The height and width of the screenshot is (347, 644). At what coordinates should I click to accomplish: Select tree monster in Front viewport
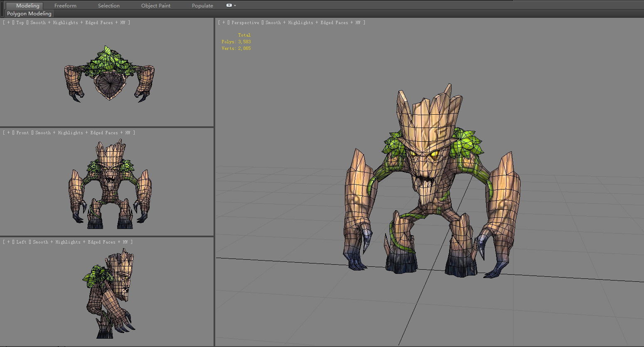pos(110,184)
